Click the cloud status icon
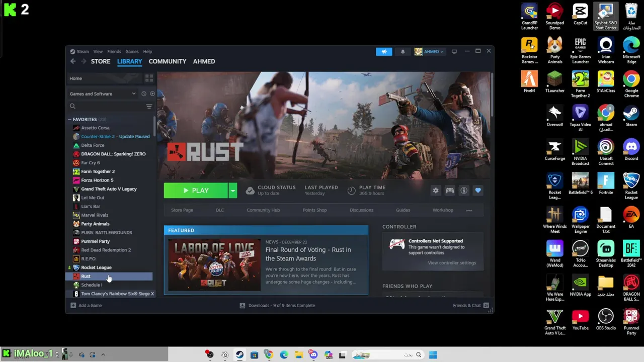 pos(250,191)
